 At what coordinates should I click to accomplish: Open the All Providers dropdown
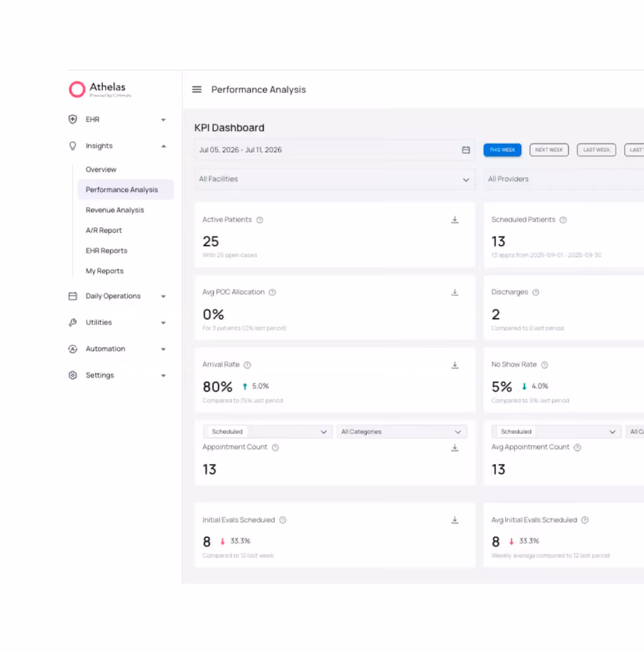[564, 179]
